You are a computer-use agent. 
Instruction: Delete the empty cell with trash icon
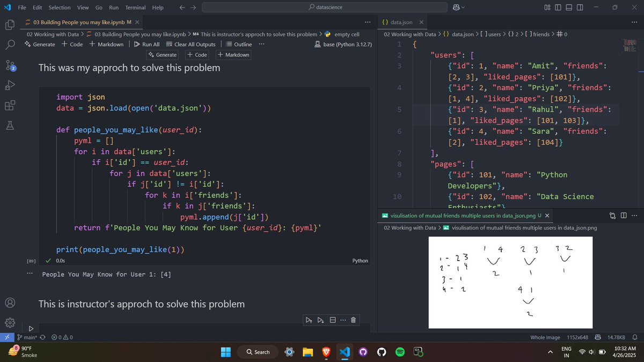click(353, 321)
